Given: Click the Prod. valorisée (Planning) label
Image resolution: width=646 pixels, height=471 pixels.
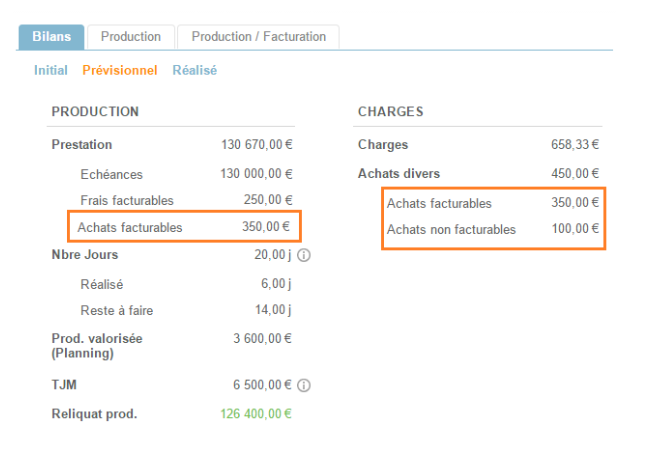Looking at the screenshot, I should [x=97, y=345].
